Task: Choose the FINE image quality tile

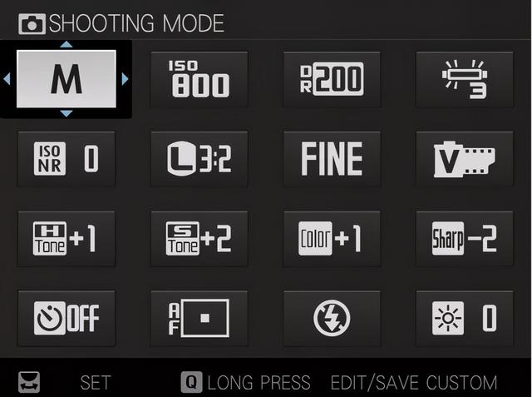Action: tap(332, 159)
